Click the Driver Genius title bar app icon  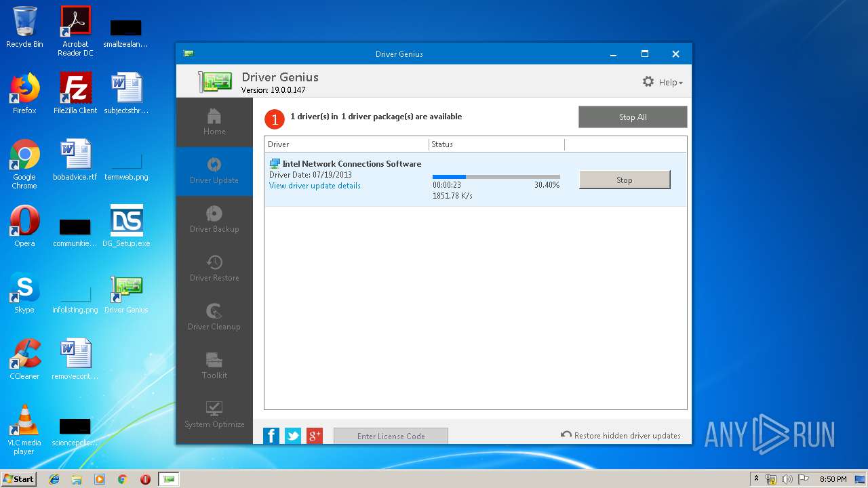pos(189,54)
